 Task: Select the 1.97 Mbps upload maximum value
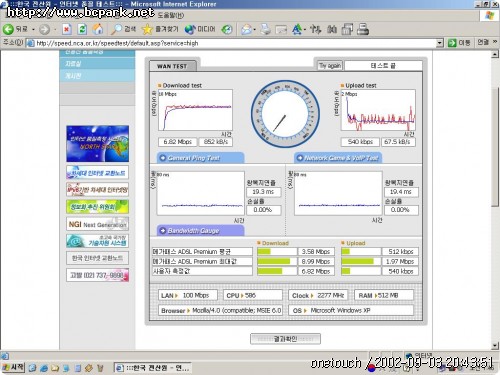400,261
